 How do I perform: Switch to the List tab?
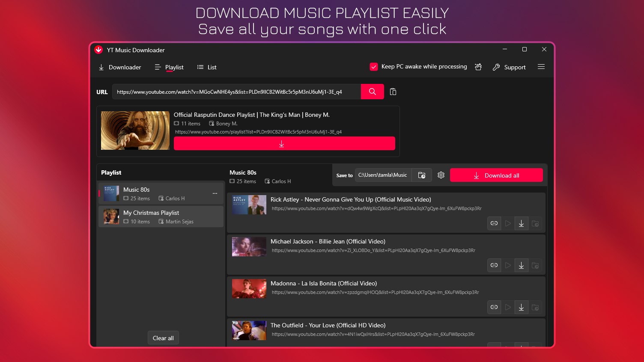(206, 67)
